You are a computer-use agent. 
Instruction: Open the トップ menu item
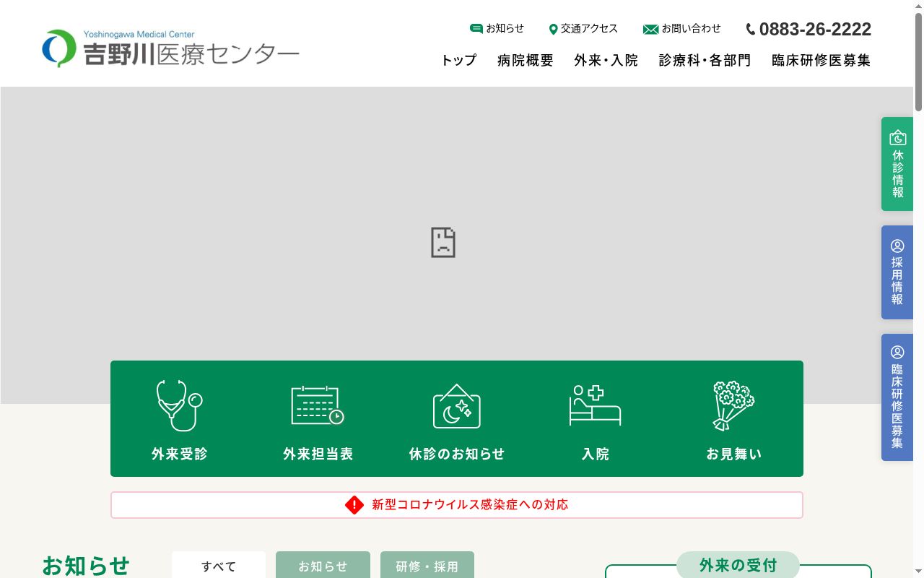pyautogui.click(x=459, y=61)
